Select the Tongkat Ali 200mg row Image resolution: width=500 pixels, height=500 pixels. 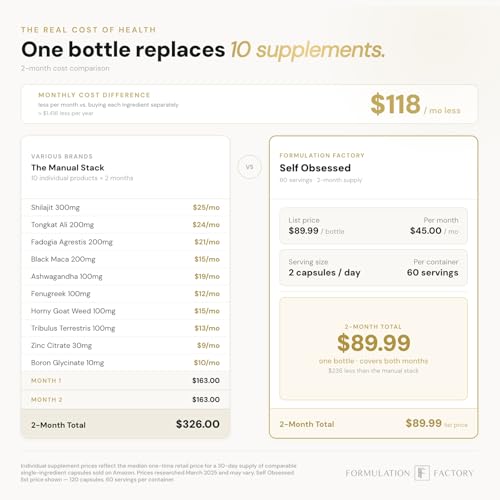(x=126, y=225)
